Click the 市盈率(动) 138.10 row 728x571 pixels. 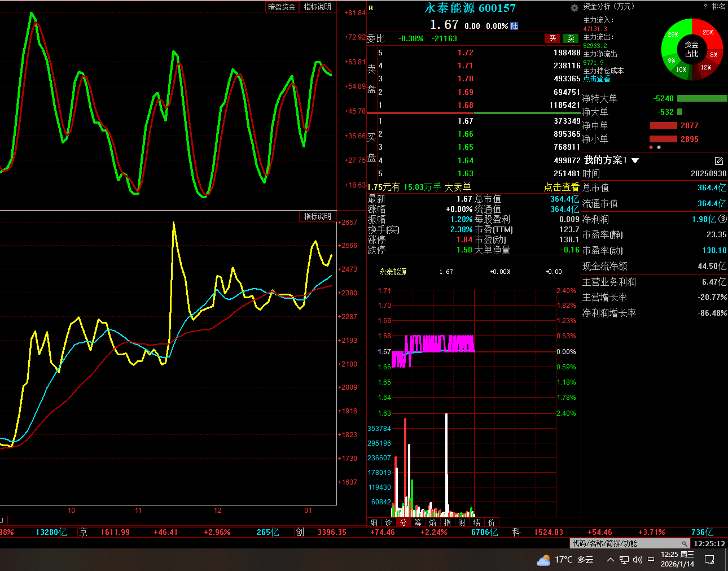click(x=655, y=250)
